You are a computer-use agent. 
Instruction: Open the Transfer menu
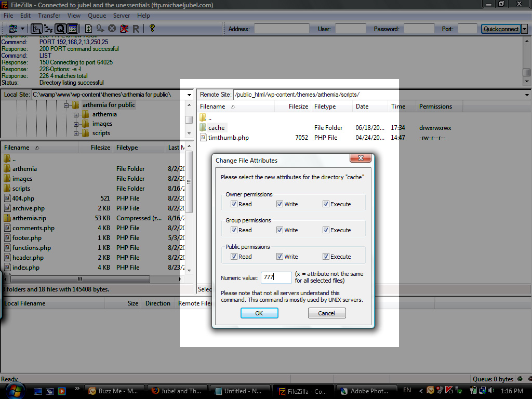coord(49,16)
